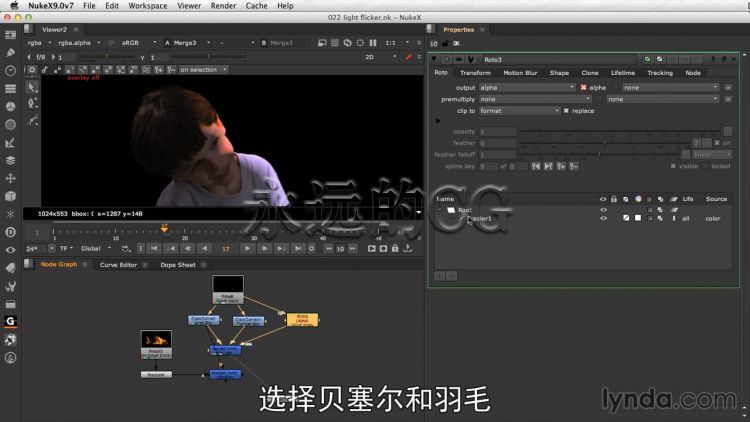Collapse the Root tree item
Viewport: 750px width, 422px height.
pos(440,210)
